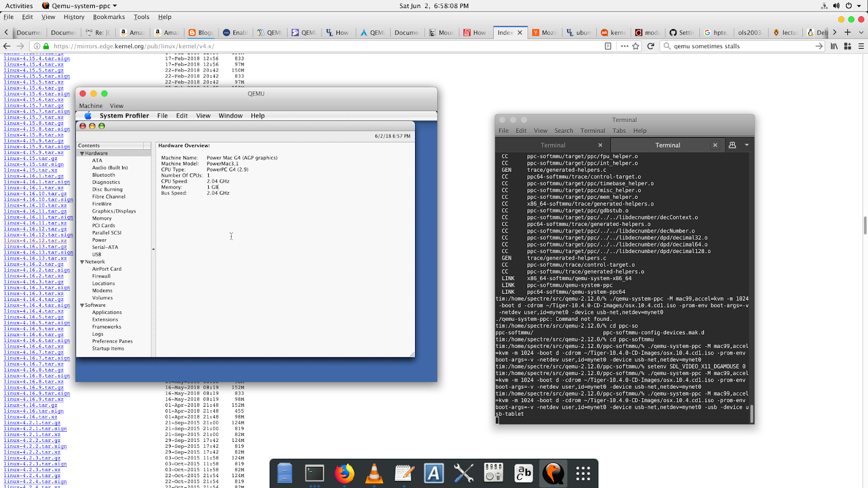This screenshot has height=488, width=868.
Task: Open Terminal tab list dropdown arrow
Action: pos(746,145)
